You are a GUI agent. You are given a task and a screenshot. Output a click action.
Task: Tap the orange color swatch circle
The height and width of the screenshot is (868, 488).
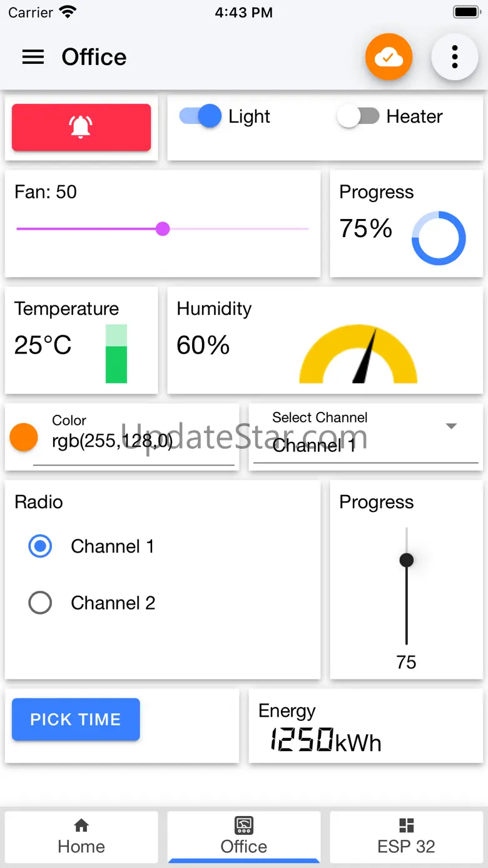point(24,437)
